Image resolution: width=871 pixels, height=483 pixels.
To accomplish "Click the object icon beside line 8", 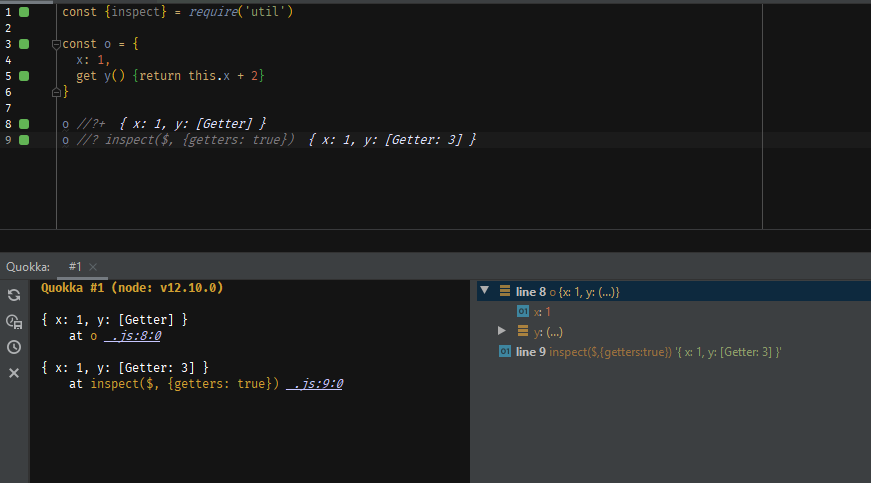I will pos(505,291).
